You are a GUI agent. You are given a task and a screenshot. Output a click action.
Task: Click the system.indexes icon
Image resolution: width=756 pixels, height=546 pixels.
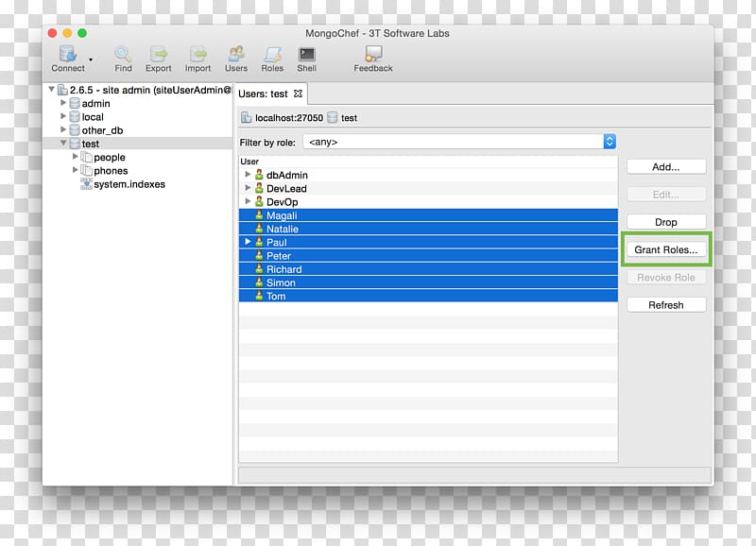(86, 184)
